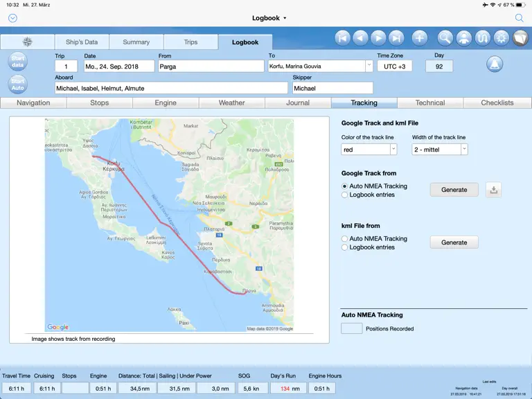The height and width of the screenshot is (399, 532).
Task: Open the magnifier search tool icon
Action: tap(445, 38)
